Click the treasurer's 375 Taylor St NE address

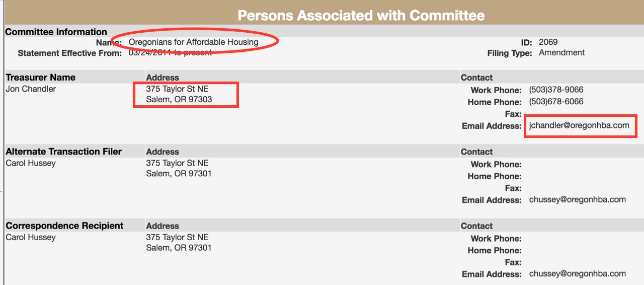[177, 89]
